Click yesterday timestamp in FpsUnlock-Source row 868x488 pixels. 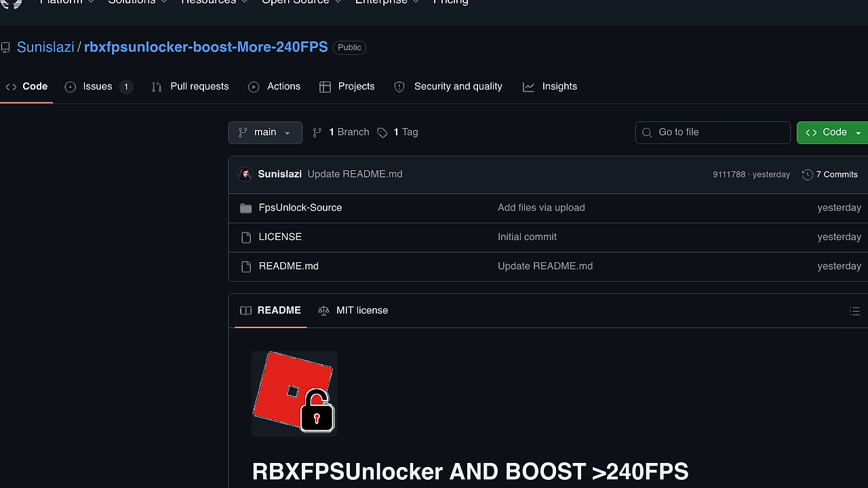839,207
